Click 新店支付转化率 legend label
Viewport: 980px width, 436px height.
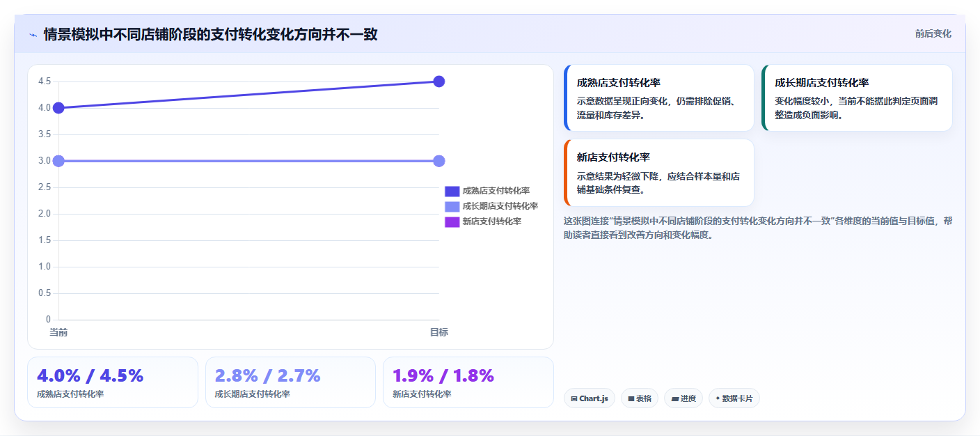(x=492, y=221)
